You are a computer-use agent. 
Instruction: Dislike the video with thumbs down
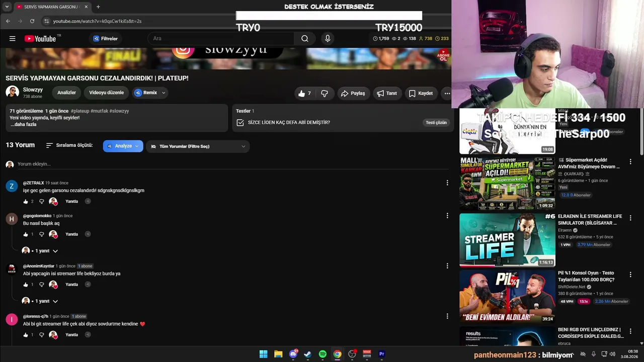tap(325, 94)
